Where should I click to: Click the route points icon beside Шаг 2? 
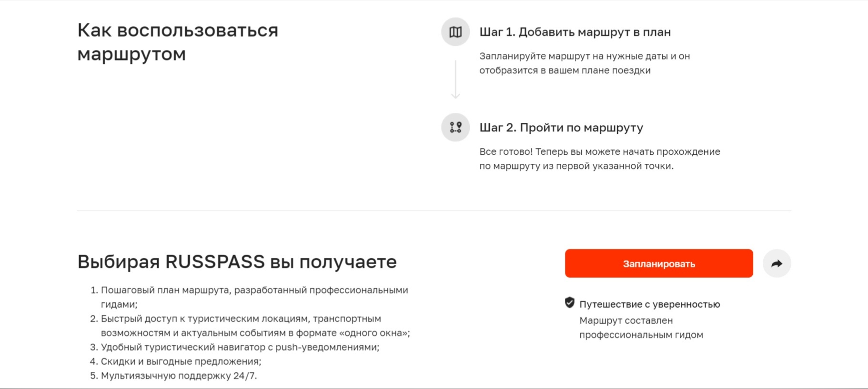click(456, 128)
